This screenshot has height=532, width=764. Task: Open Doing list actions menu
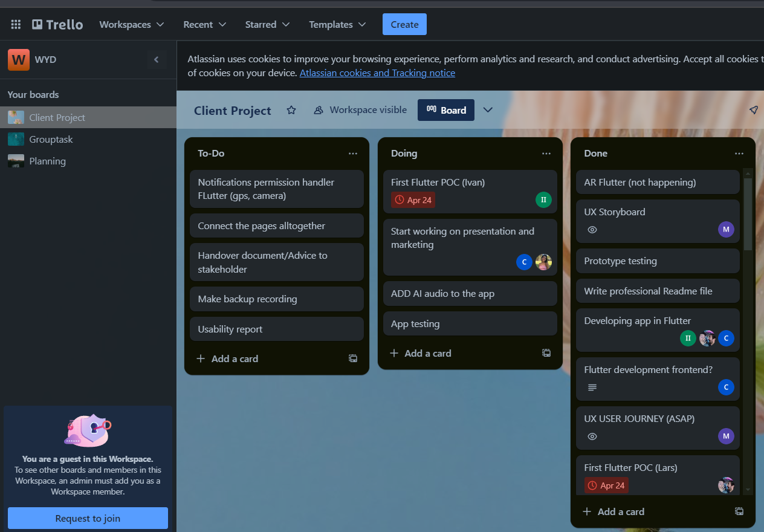(546, 154)
